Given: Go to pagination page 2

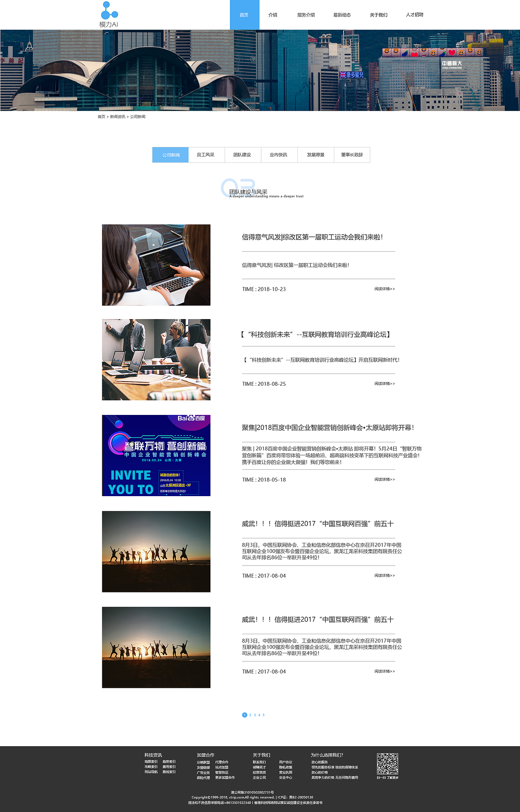Looking at the screenshot, I should coord(250,715).
